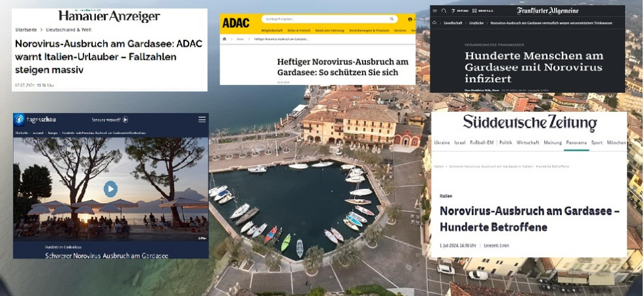The width and height of the screenshot is (644, 296).
Task: Click 'Deutschland & Welt' breadcrumb link
Action: [68, 30]
